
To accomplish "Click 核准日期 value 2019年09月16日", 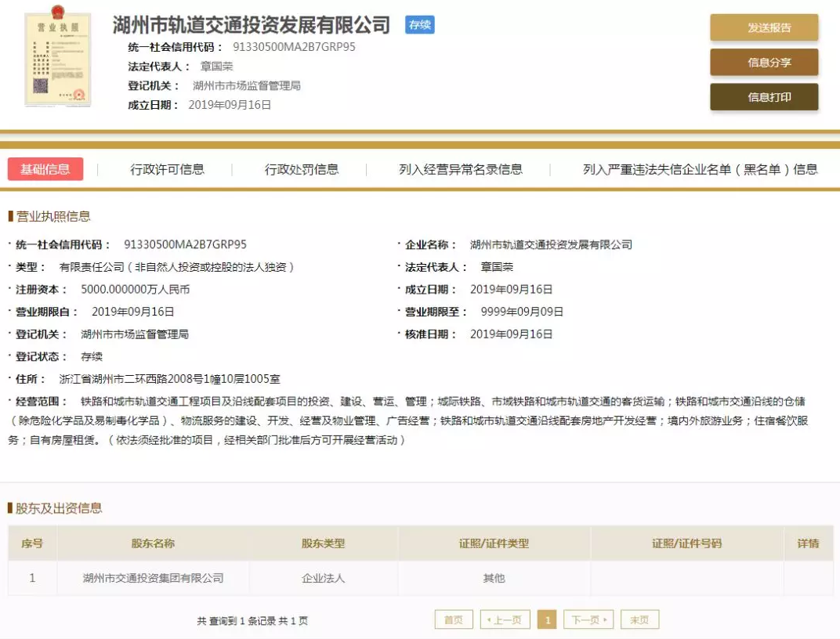I will 511,334.
